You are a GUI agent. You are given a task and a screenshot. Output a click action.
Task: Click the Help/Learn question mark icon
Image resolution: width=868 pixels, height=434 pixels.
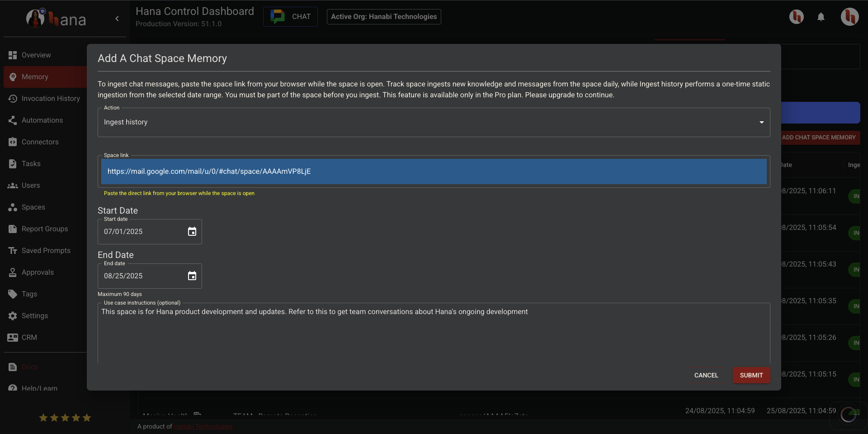[13, 388]
